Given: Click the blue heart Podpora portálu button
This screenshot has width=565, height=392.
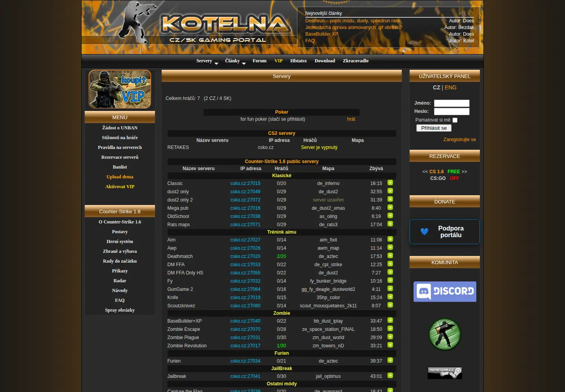Looking at the screenshot, I should click(445, 232).
